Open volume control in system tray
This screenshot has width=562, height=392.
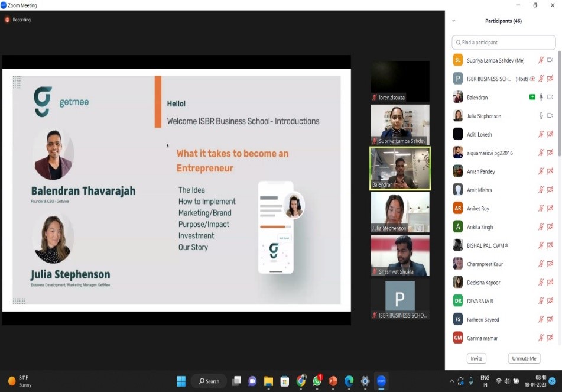point(507,381)
